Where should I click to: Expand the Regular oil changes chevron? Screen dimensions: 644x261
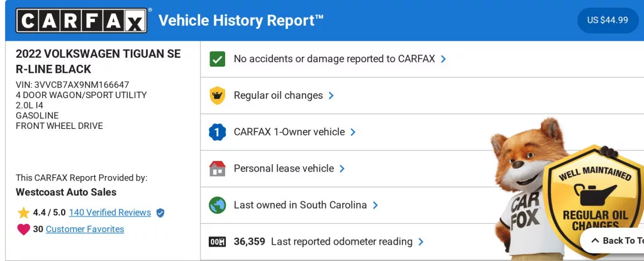pyautogui.click(x=331, y=96)
